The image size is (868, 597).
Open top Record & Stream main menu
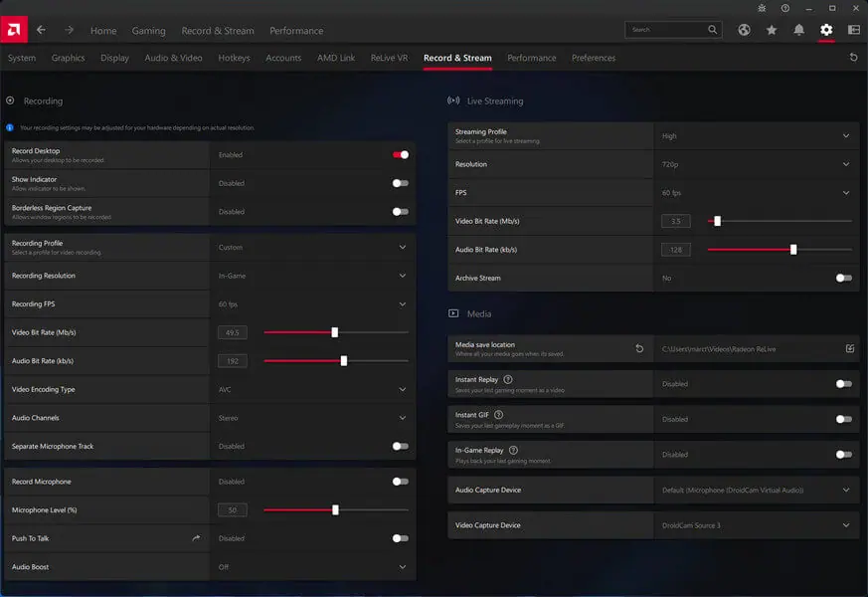point(218,31)
